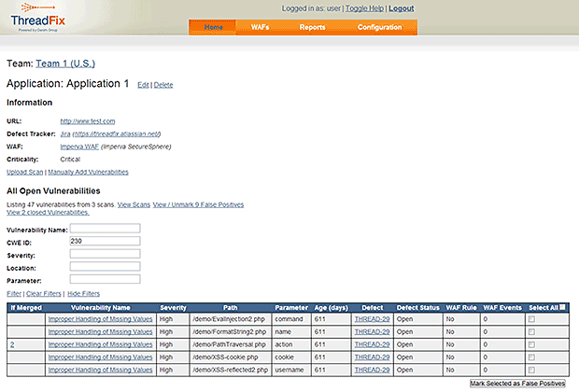Click the Path column header
This screenshot has height=392, width=579.
(230, 307)
